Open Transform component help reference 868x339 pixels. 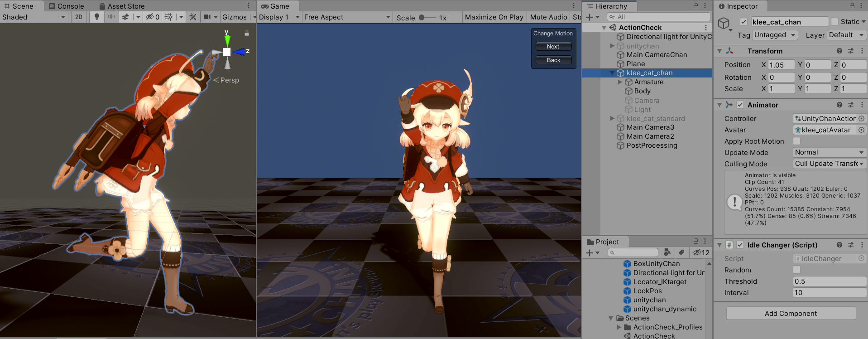839,51
